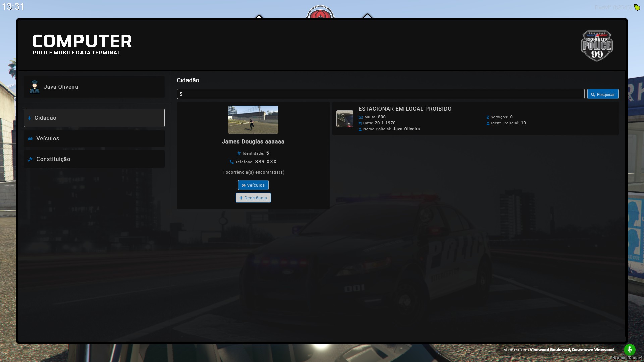Toggle the Veículos panel for James Douglas

point(253,185)
